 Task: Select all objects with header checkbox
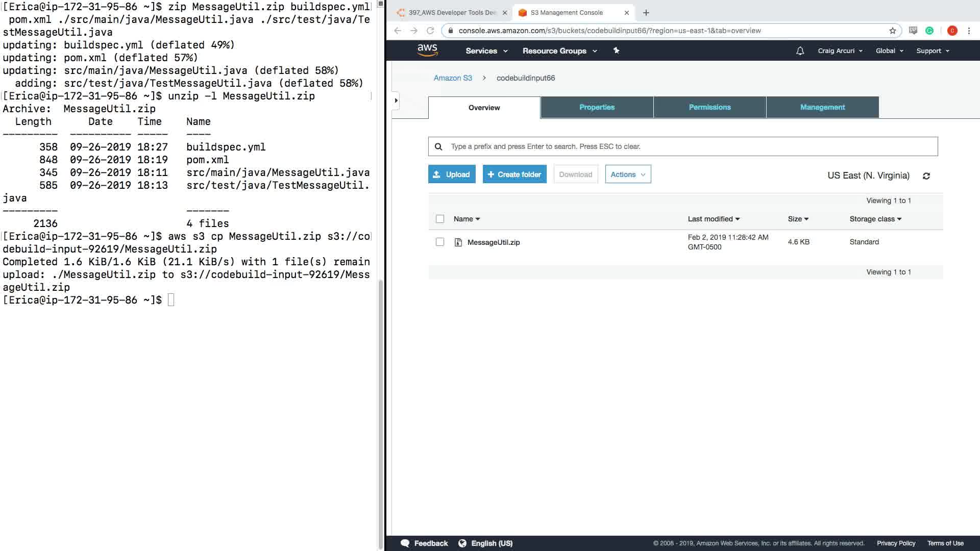440,219
